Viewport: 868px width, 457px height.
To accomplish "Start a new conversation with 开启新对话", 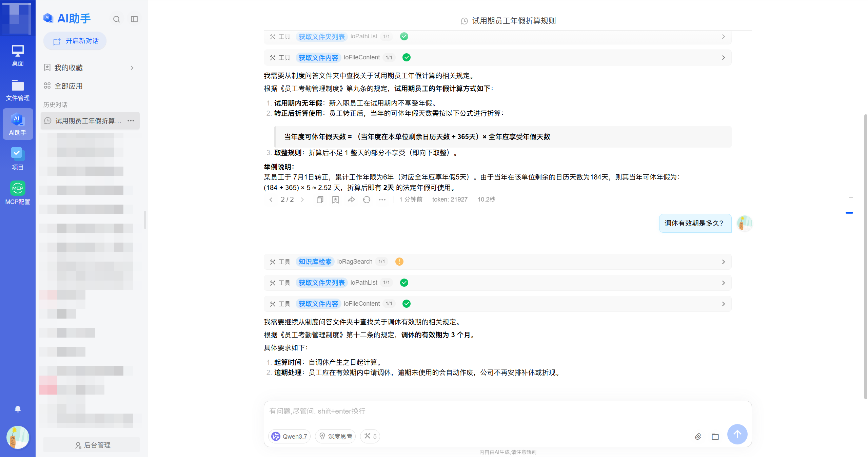I will tap(75, 41).
